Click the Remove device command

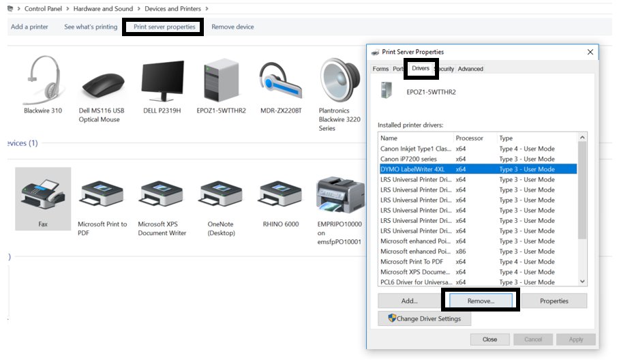232,27
